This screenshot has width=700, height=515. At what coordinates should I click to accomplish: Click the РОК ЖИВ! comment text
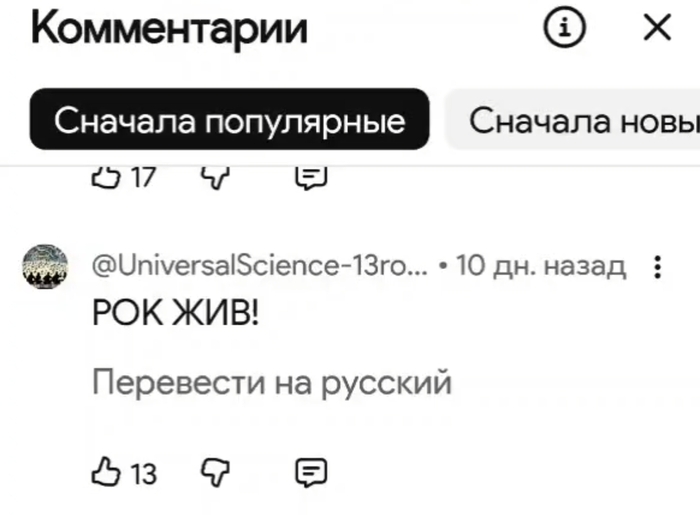(175, 314)
